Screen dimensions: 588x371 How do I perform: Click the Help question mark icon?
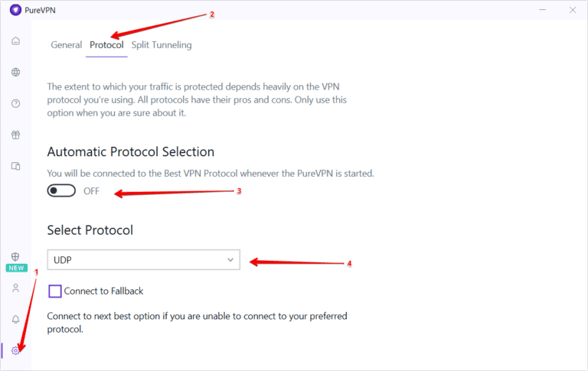tap(15, 104)
